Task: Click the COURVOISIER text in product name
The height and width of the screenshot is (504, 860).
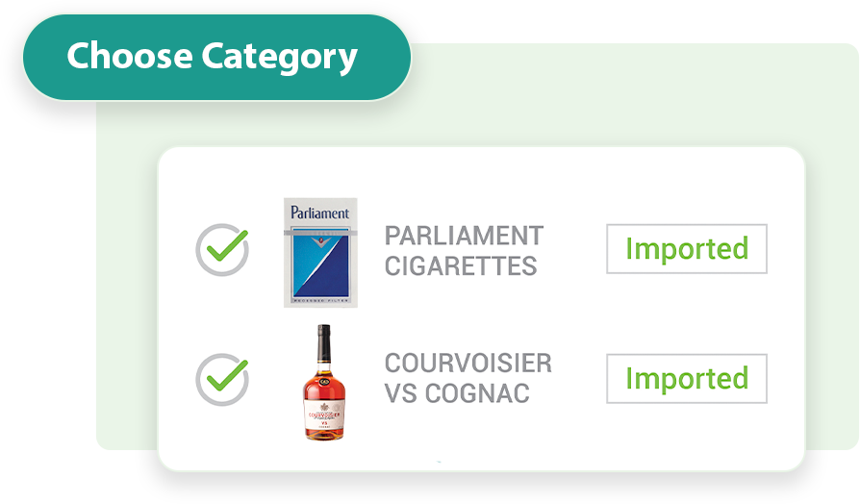Action: click(x=468, y=364)
